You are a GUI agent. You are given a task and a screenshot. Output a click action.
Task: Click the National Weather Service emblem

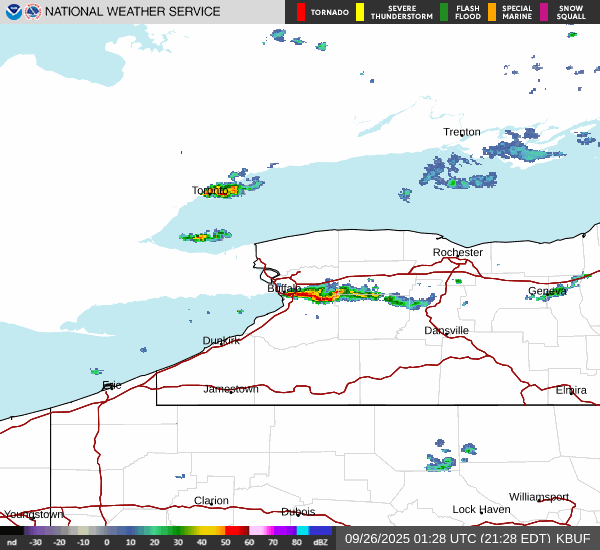33,12
